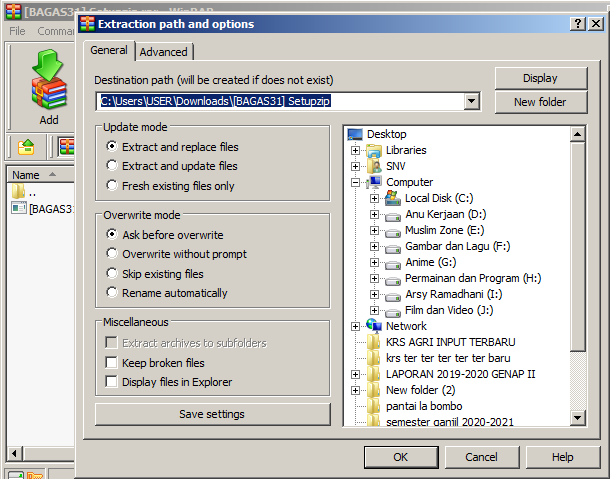Select Fresh existing files only option
610x479 pixels.
pos(112,185)
